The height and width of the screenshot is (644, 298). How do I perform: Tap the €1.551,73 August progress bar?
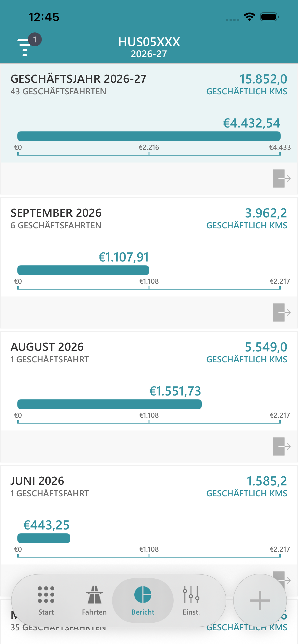(109, 404)
